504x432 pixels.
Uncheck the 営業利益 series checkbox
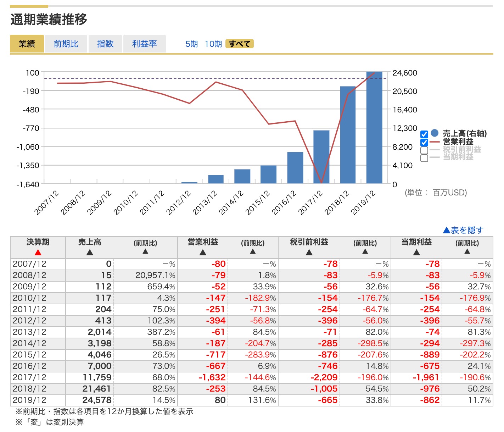tap(424, 142)
